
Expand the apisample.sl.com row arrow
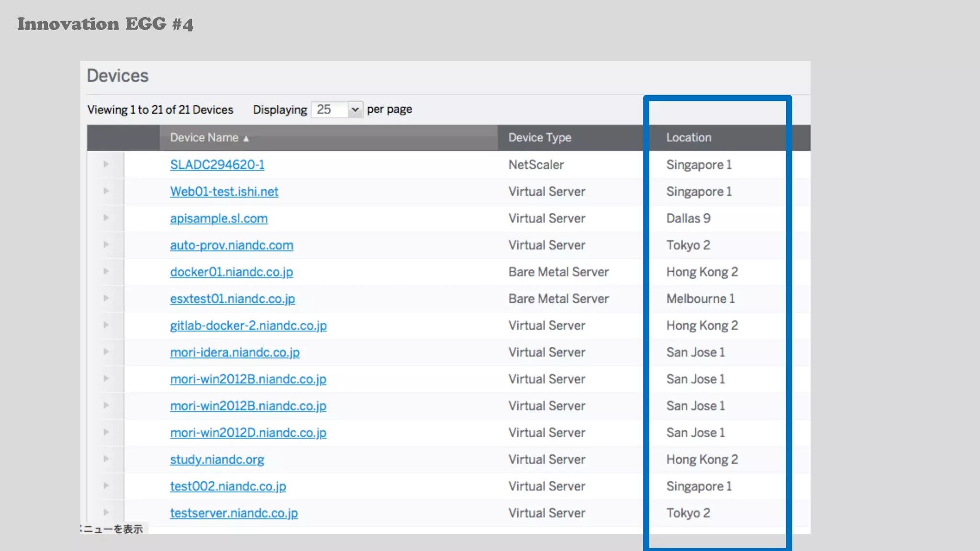106,218
